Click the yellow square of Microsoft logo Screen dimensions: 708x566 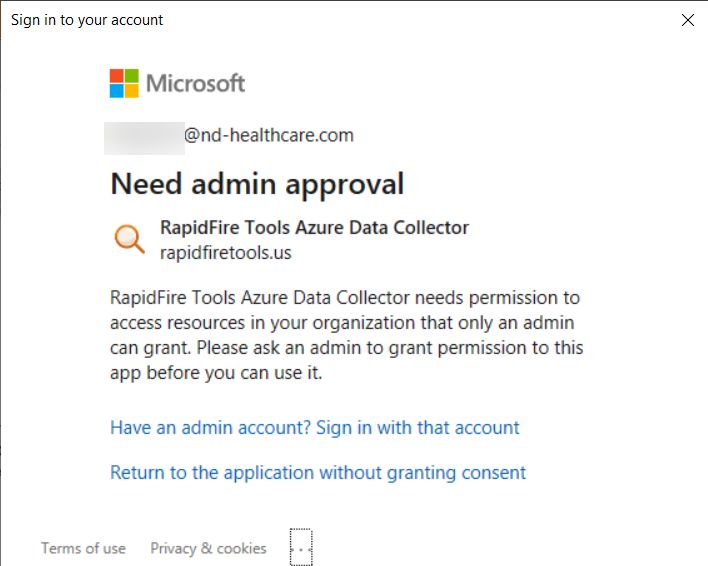(x=131, y=91)
